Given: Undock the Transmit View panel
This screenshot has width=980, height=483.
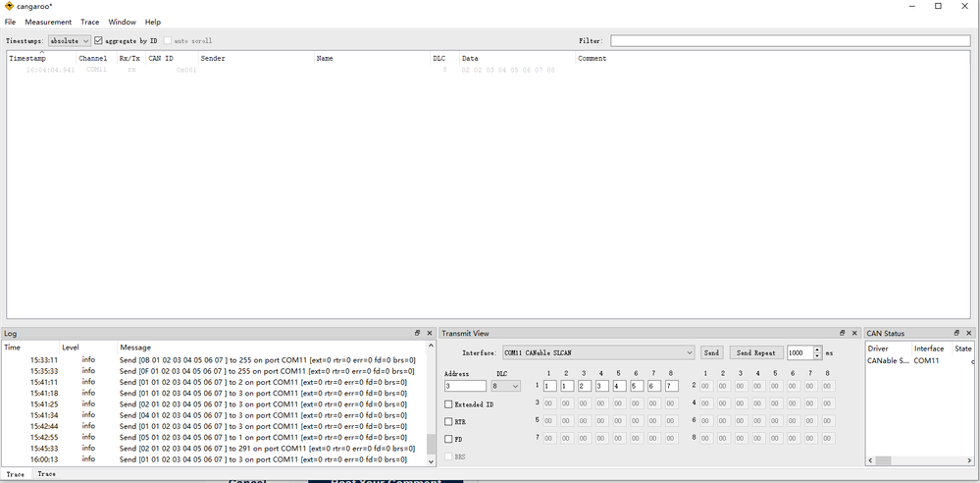Looking at the screenshot, I should click(x=843, y=333).
